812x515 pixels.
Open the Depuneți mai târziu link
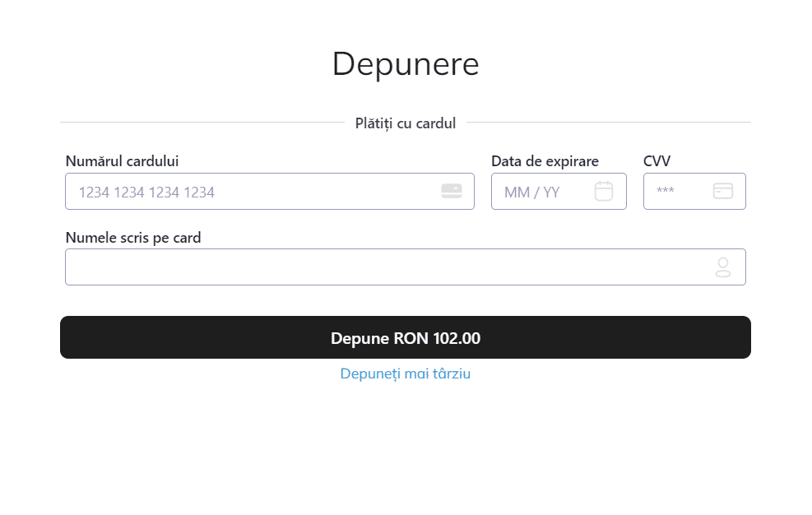[x=405, y=373]
